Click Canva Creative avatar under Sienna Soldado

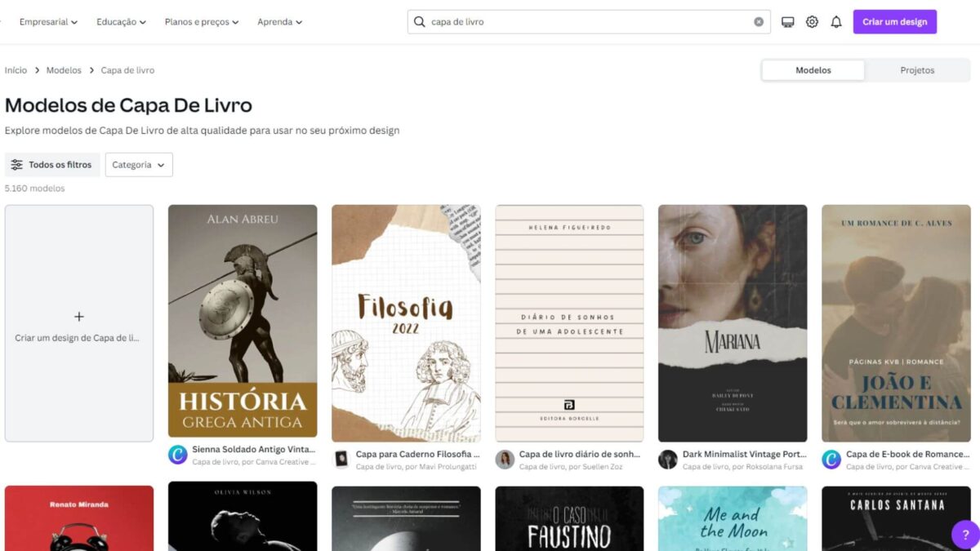click(x=178, y=455)
